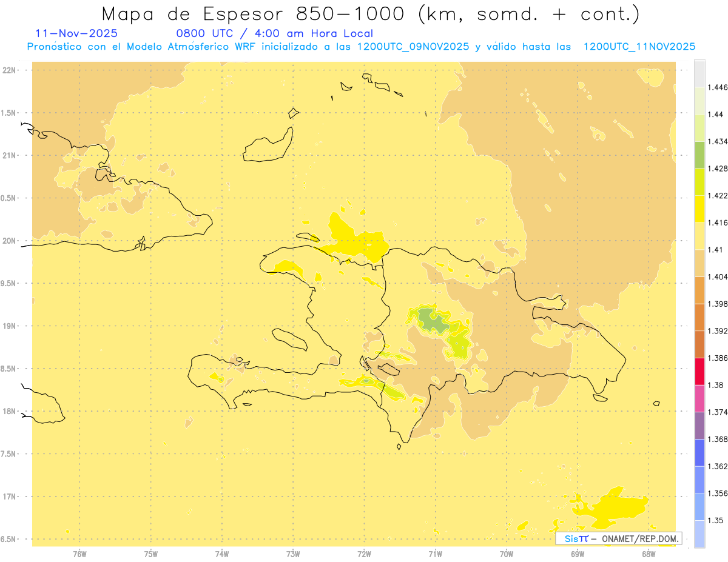This screenshot has height=562, width=728.
Task: Click the longitude axis label '69W'
Action: coord(578,554)
